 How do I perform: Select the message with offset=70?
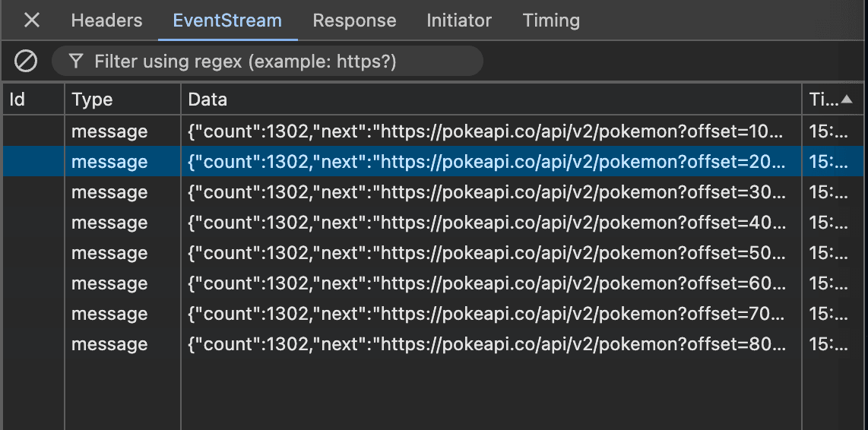click(433, 314)
